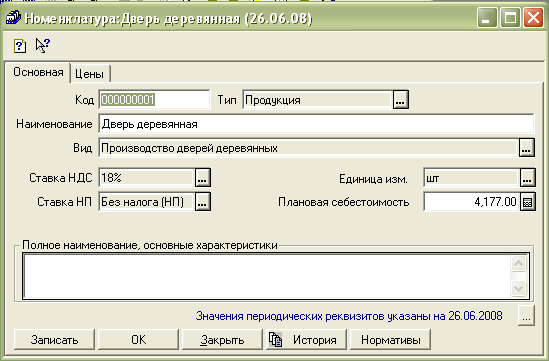Confirm with the OK button
The image size is (549, 361).
pos(138,340)
